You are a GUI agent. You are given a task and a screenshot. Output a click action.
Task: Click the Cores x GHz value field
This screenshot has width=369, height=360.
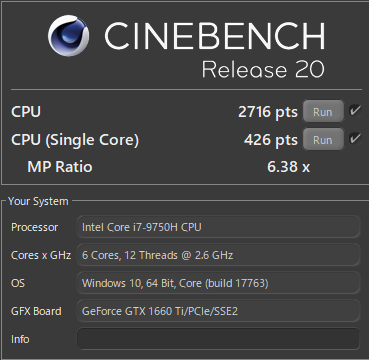click(x=218, y=255)
